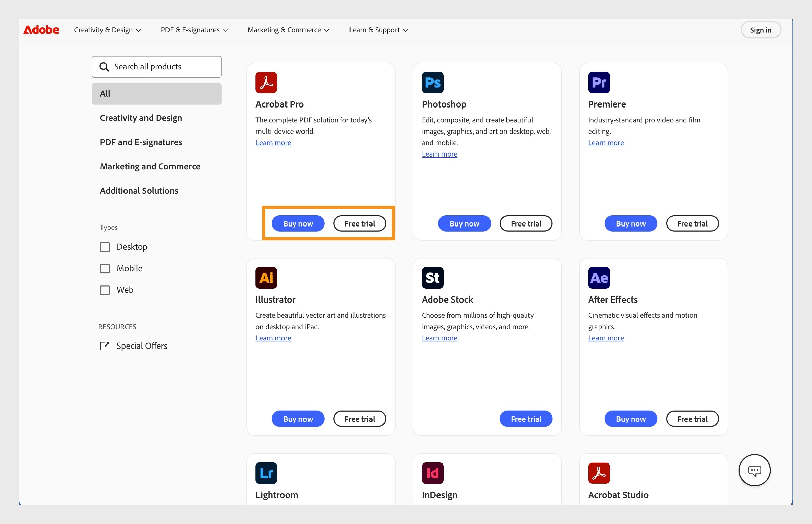Click the Adobe Stock St icon
Viewport: 812px width, 524px height.
click(432, 278)
